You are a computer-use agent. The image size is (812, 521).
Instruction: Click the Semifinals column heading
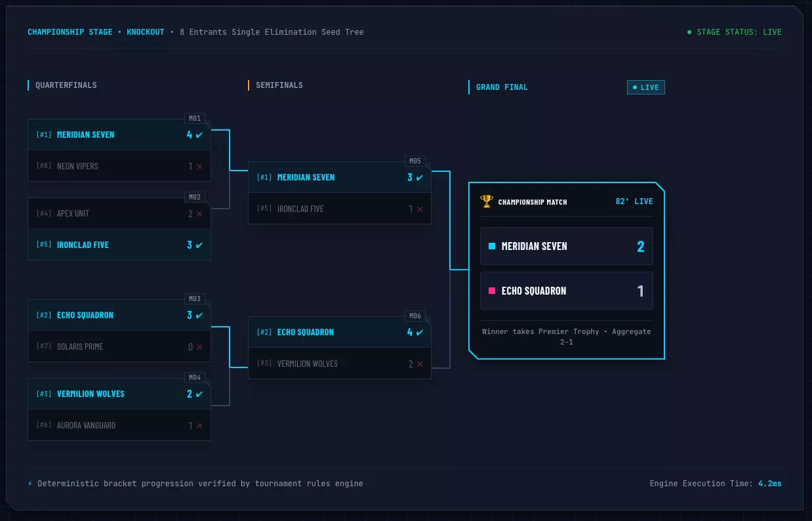(x=279, y=85)
